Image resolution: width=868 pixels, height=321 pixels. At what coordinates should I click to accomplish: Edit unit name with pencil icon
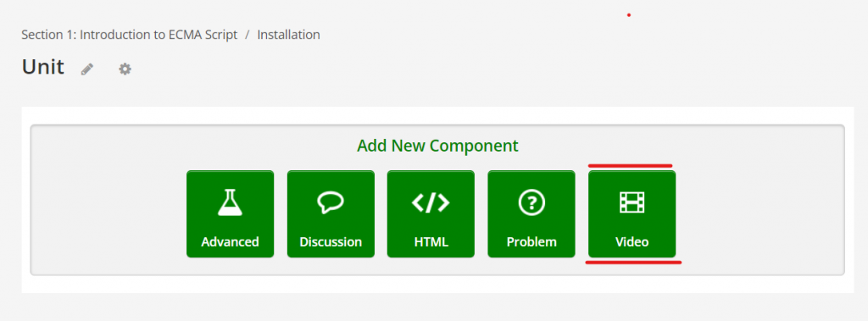(87, 69)
